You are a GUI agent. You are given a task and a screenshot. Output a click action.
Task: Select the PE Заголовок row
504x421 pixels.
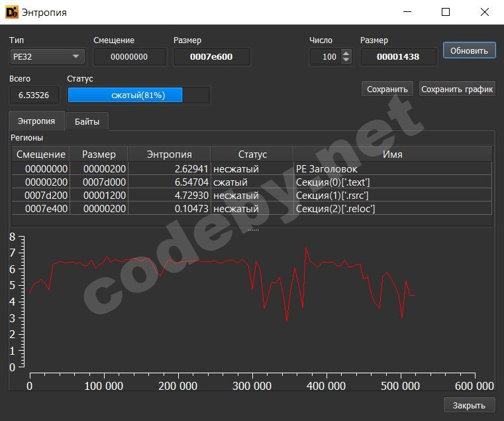(x=252, y=169)
